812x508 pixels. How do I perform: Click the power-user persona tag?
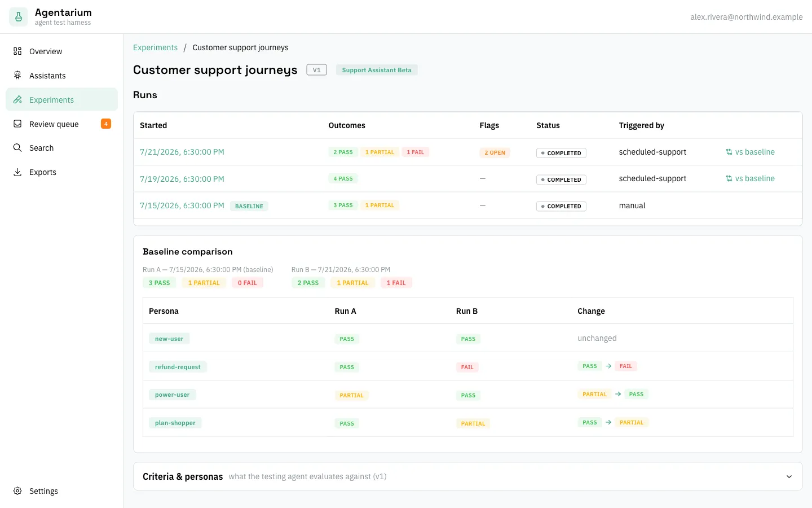(172, 395)
